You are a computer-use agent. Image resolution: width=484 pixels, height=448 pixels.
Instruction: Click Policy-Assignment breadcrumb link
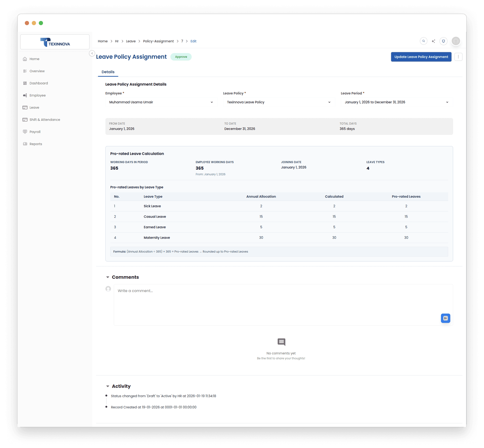(x=158, y=41)
